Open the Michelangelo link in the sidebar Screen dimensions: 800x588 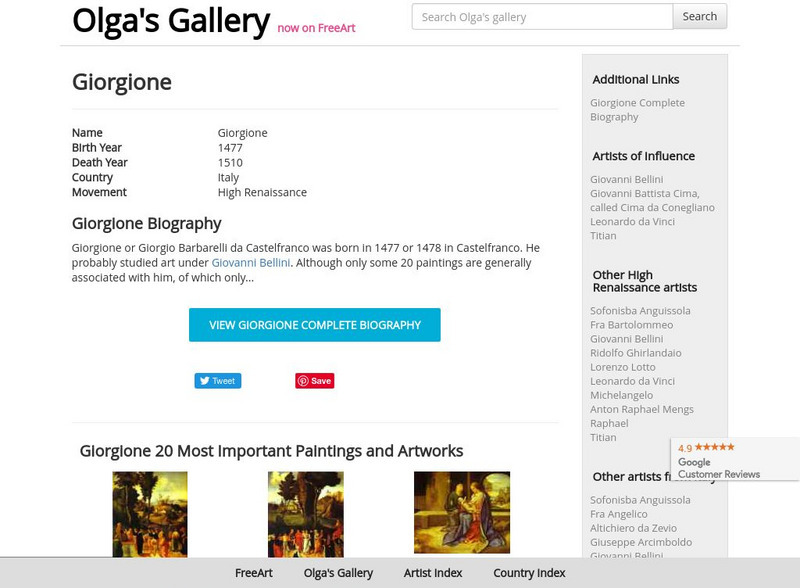[x=621, y=395]
